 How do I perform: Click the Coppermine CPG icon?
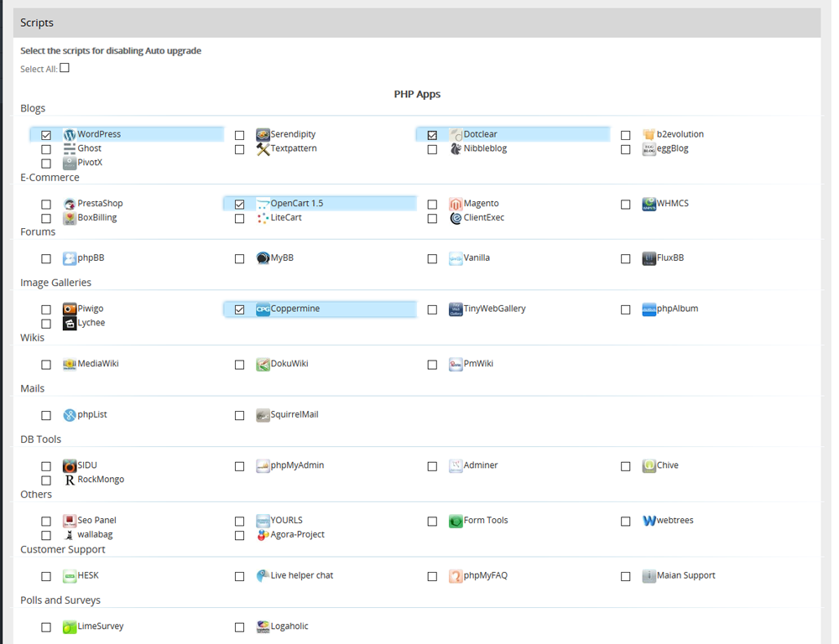click(263, 309)
